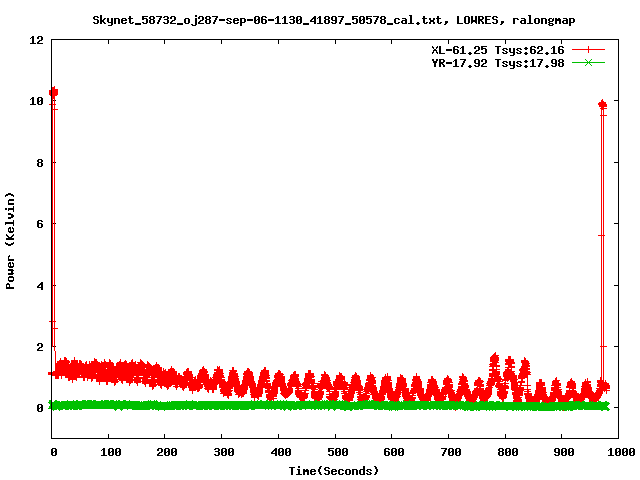
Task: Click the y-axis tick label 12
Action: click(36, 40)
